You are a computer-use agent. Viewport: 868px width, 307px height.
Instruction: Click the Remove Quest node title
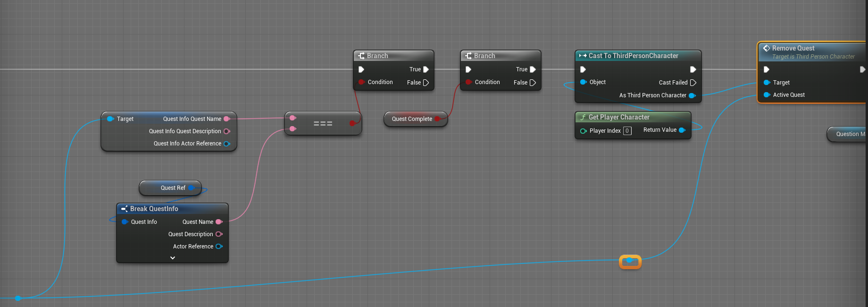[793, 48]
